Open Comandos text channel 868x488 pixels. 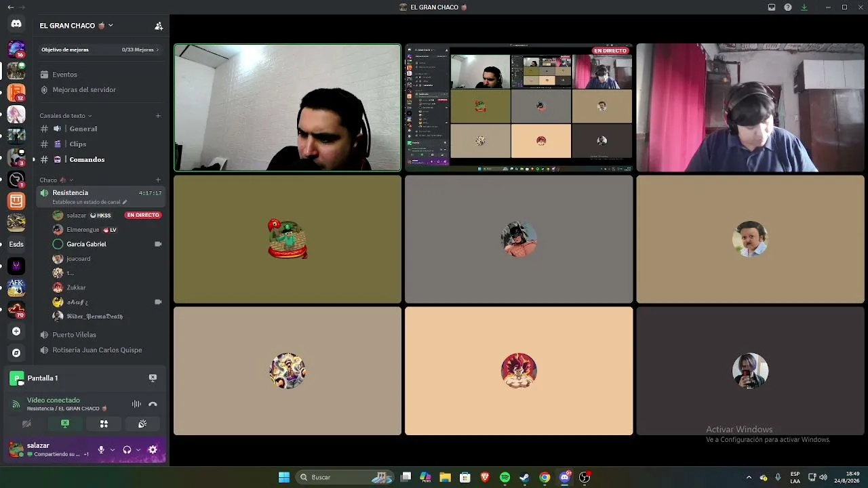click(102, 159)
